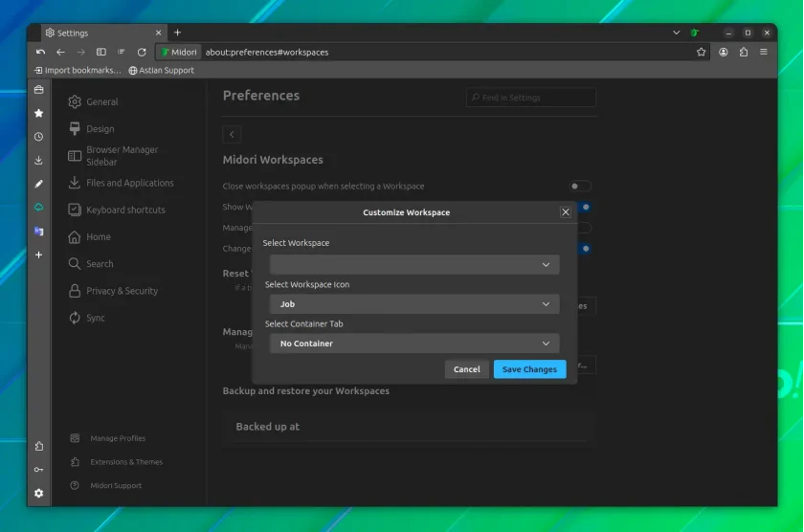Image resolution: width=804 pixels, height=532 pixels.
Task: Click Save Changes button
Action: pos(529,369)
